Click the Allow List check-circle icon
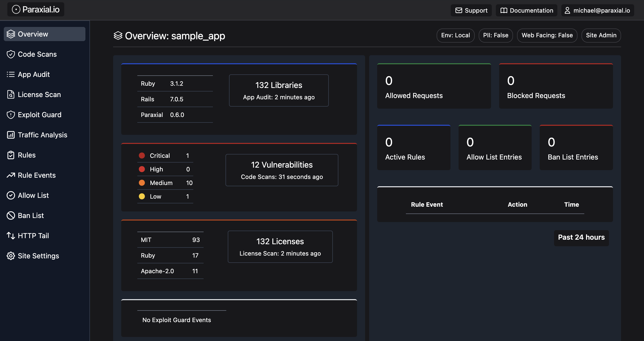This screenshot has height=341, width=644. coord(11,195)
